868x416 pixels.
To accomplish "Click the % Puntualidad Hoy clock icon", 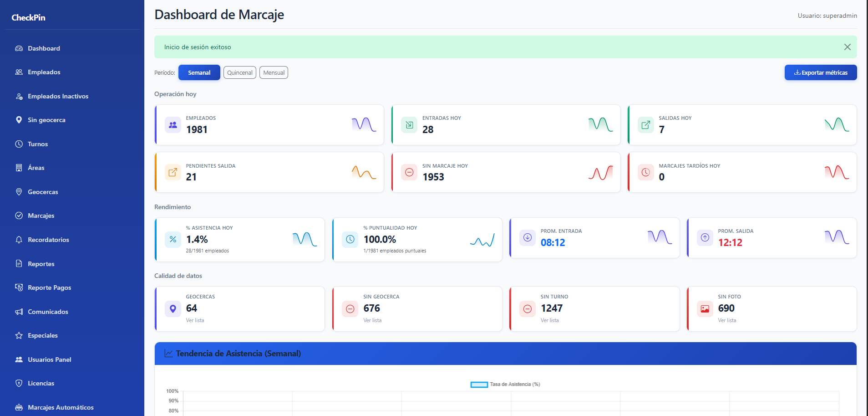I will 350,239.
